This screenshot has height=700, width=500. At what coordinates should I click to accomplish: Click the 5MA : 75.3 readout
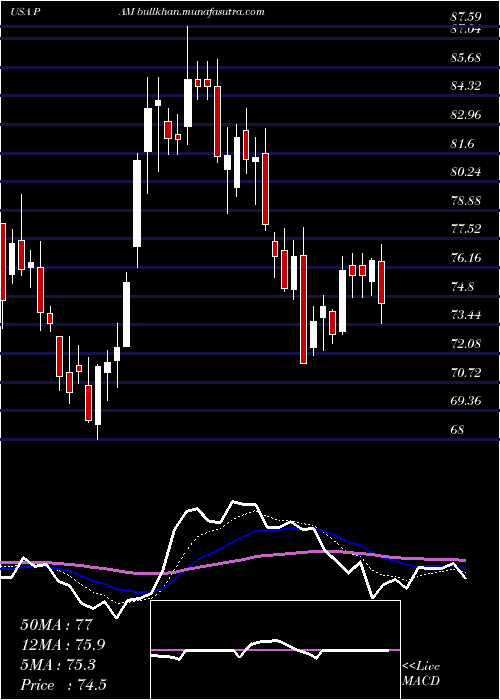click(x=58, y=664)
